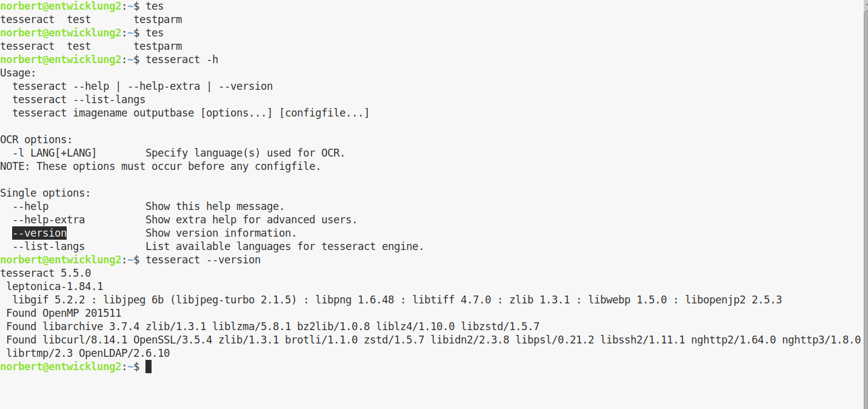Click the "leptonica-1.84.1" text
Viewport: 868px width, 409px height.
tap(55, 286)
